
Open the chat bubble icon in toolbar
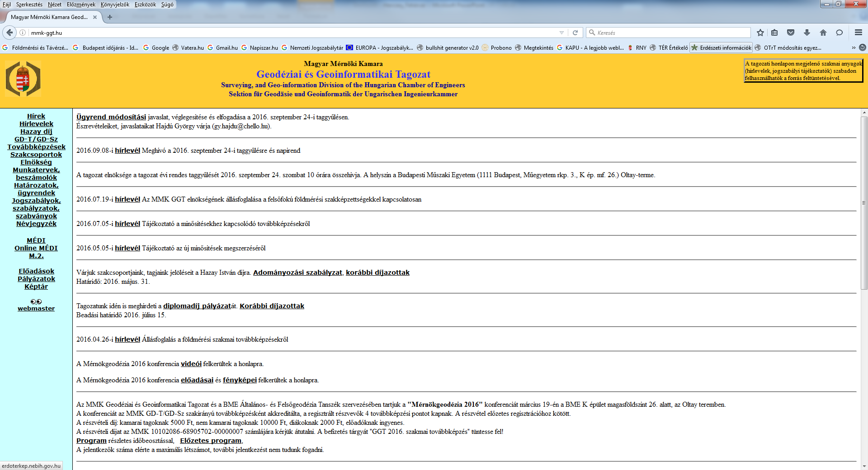click(x=840, y=33)
